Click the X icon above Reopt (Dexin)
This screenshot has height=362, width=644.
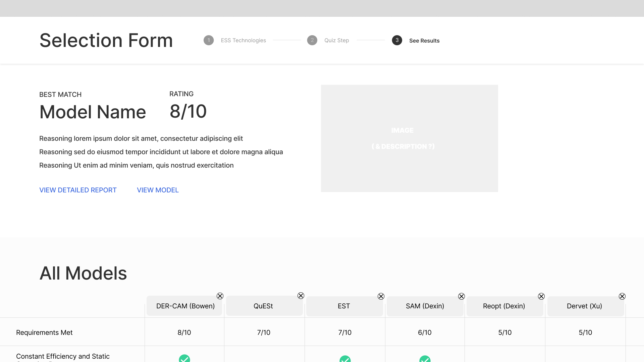[541, 296]
